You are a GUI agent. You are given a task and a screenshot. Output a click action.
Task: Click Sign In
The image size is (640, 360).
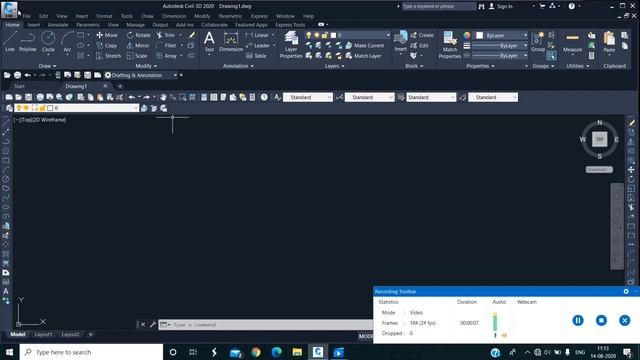[500, 6]
